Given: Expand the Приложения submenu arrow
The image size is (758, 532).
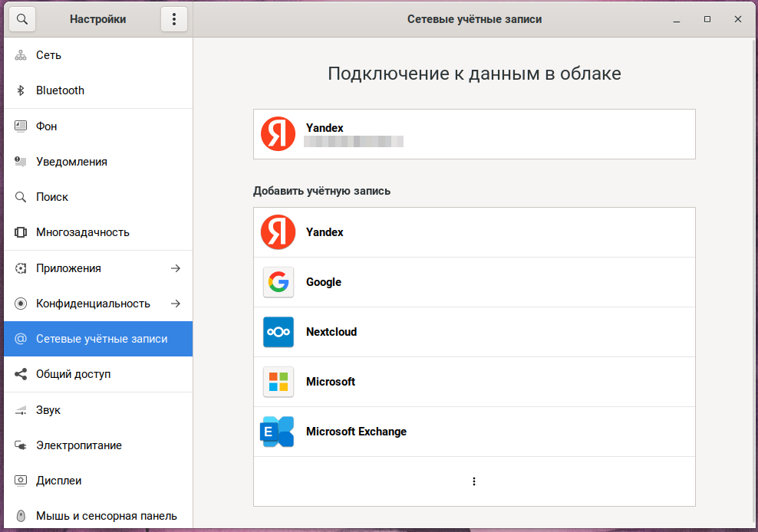Looking at the screenshot, I should (x=176, y=268).
